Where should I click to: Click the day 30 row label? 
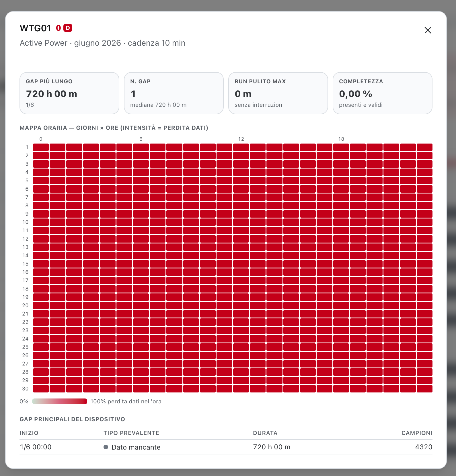coord(26,389)
